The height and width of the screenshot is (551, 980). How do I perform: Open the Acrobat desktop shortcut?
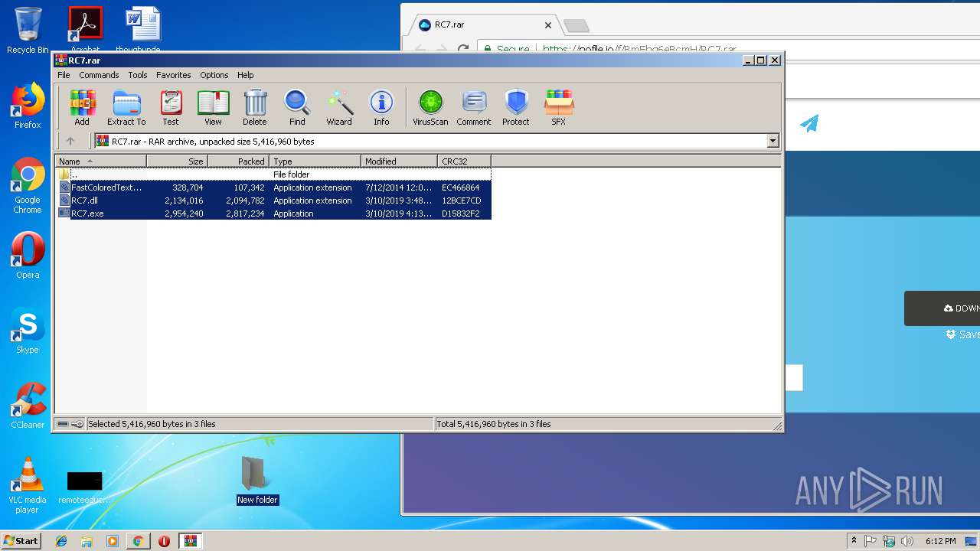(85, 31)
